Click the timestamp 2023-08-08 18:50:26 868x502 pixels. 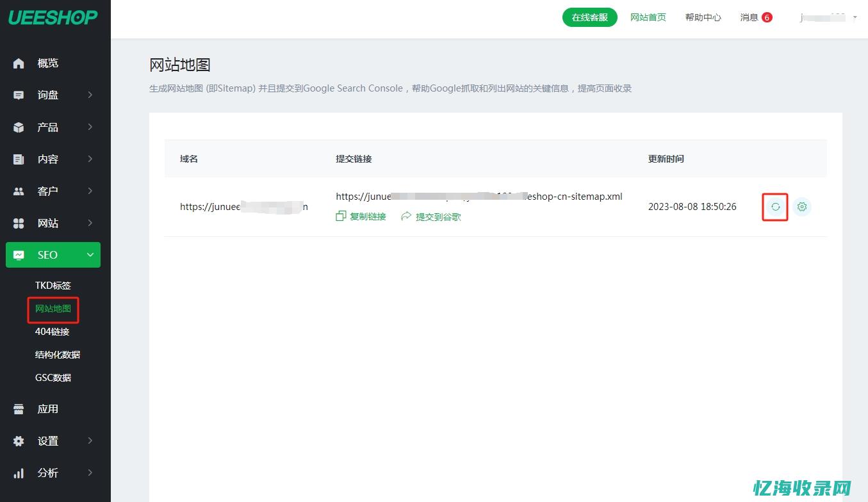[x=692, y=207]
